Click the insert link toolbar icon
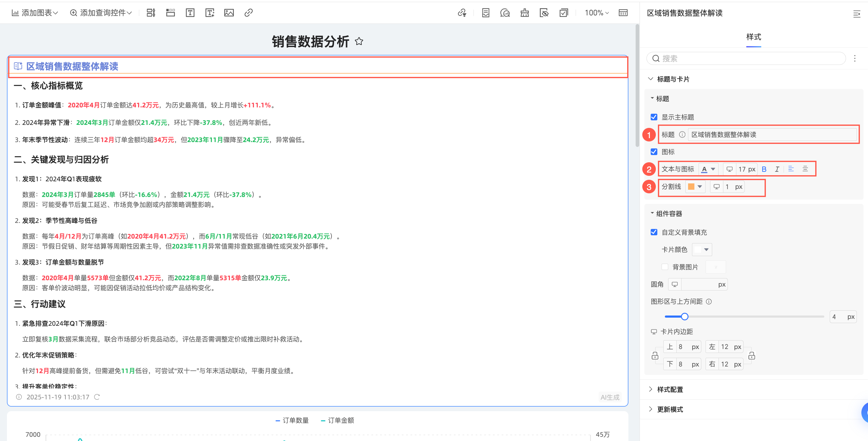Image resolution: width=868 pixels, height=441 pixels. 248,13
